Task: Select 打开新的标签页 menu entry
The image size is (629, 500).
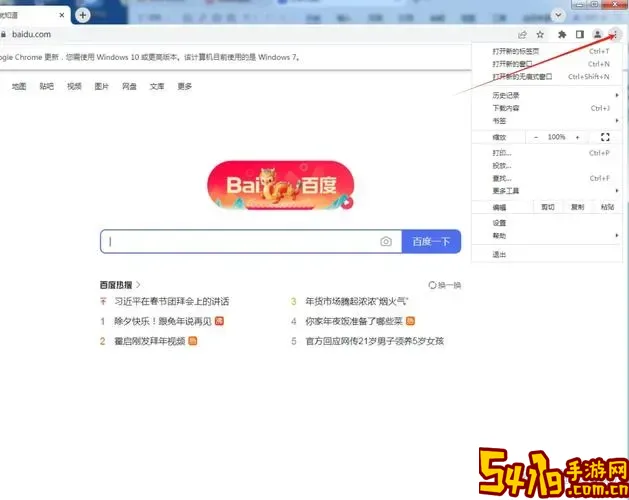Action: click(547, 51)
